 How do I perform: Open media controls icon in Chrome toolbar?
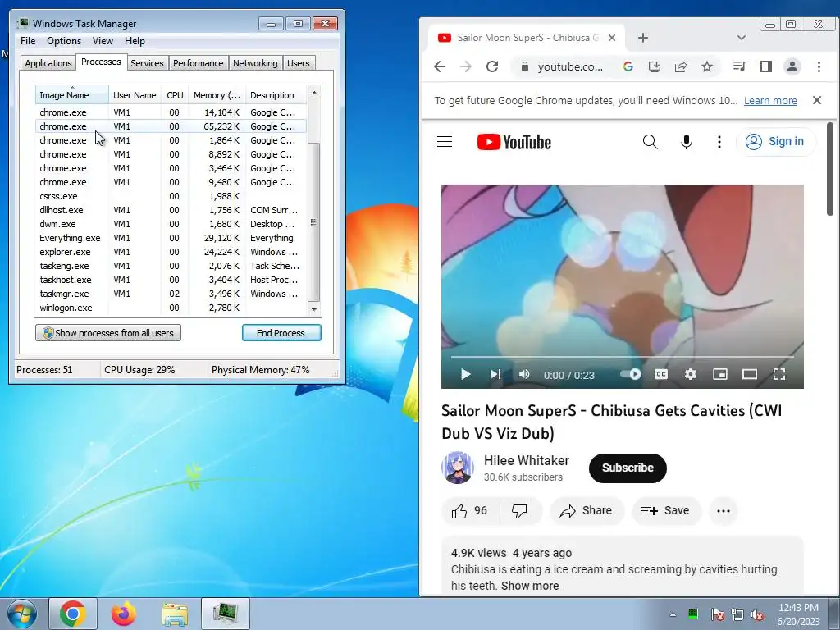pyautogui.click(x=739, y=66)
